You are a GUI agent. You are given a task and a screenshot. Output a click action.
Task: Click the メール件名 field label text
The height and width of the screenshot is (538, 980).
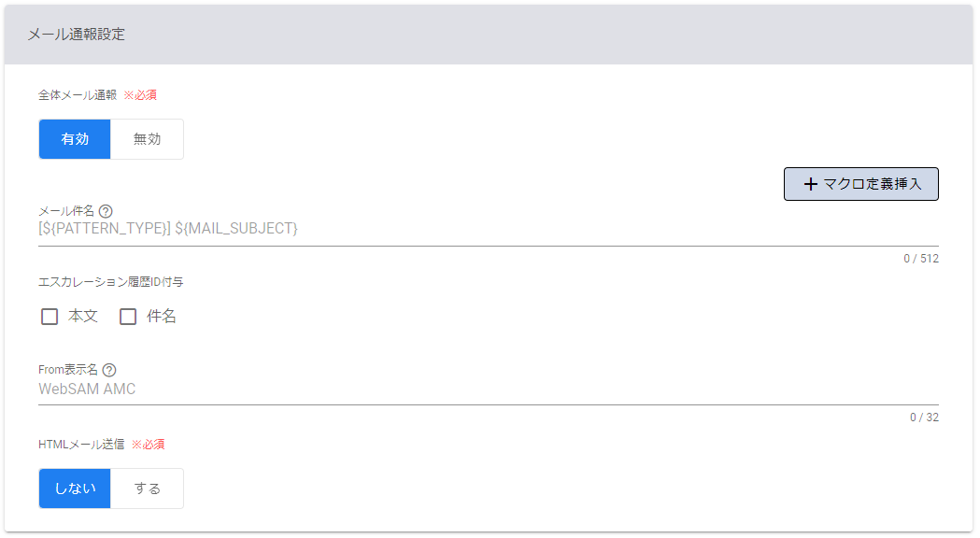click(x=66, y=211)
